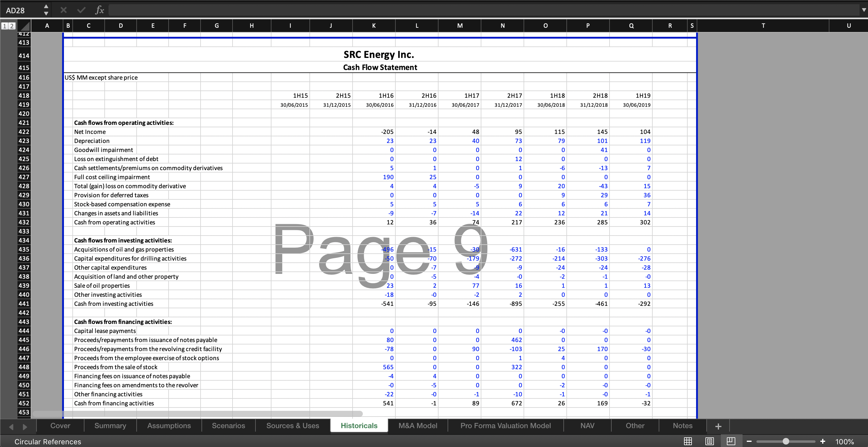Screen dimensions: 868x447
Task: Select Cash from financing activities 672
Action: click(502, 403)
